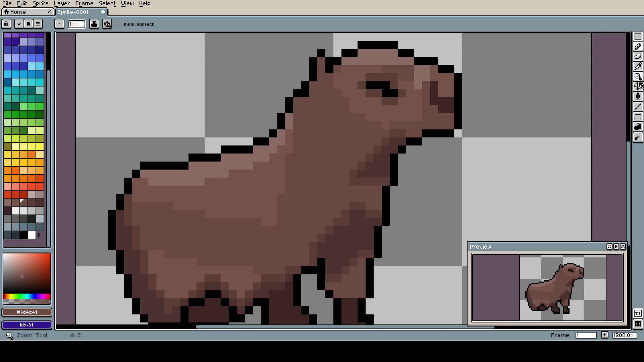Select the Rectangle shape tool

coord(638,117)
